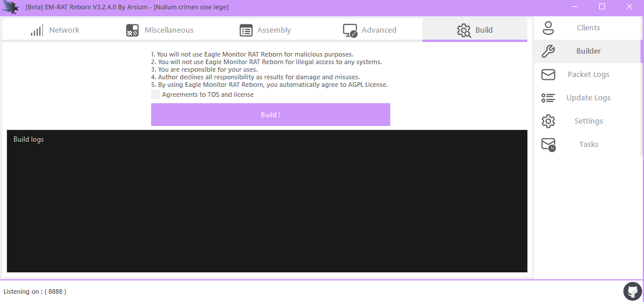Close the EM-RAT Reborn window

coord(629,7)
